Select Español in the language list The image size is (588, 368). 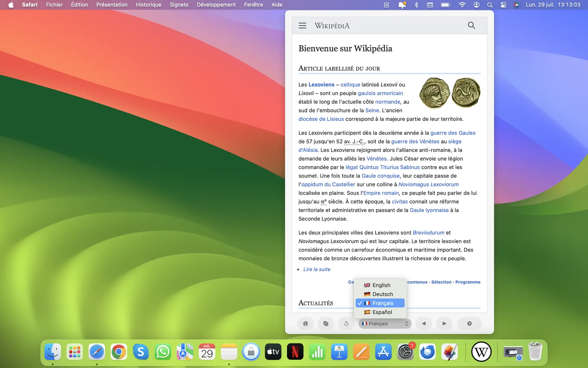point(380,312)
